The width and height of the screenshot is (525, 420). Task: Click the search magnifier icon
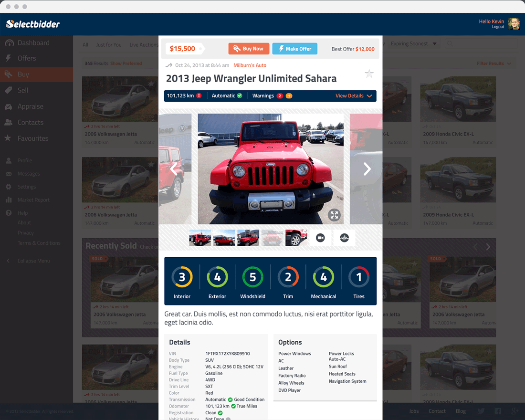pyautogui.click(x=450, y=43)
